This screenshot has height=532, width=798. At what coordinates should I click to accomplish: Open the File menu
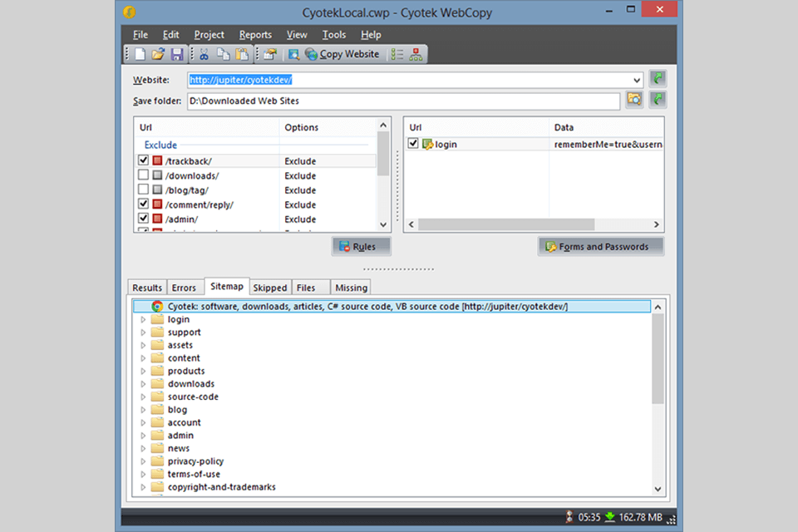click(x=140, y=35)
